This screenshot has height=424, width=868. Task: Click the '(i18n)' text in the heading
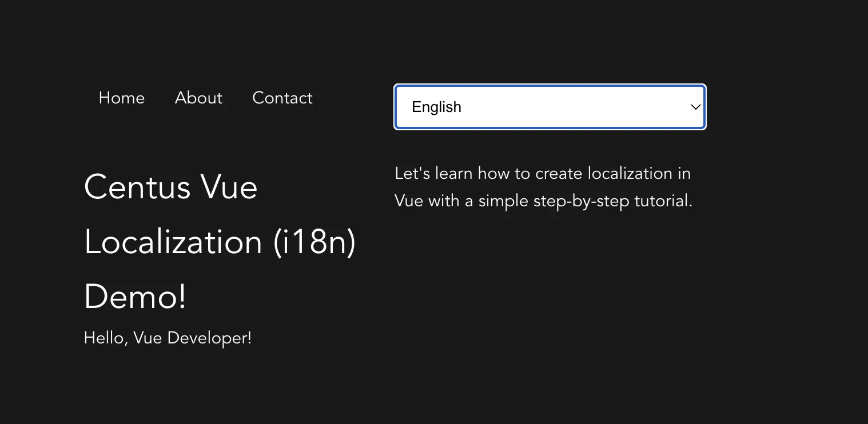point(315,242)
